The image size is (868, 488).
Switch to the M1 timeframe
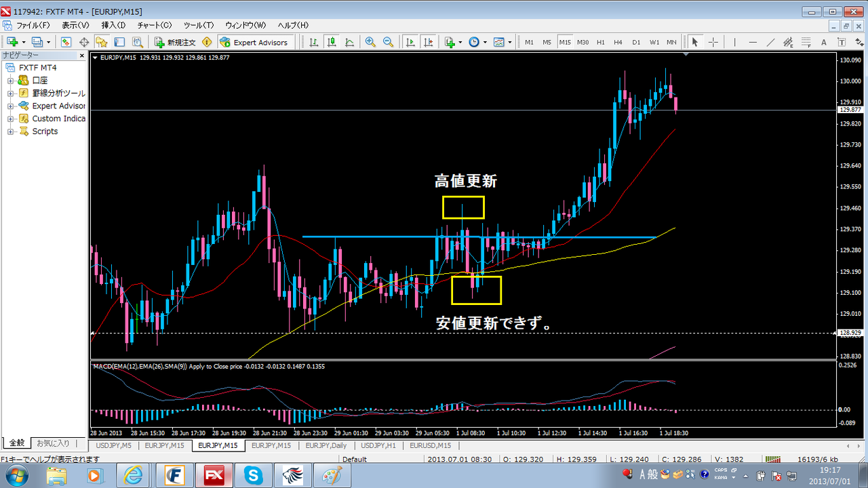[x=530, y=42]
